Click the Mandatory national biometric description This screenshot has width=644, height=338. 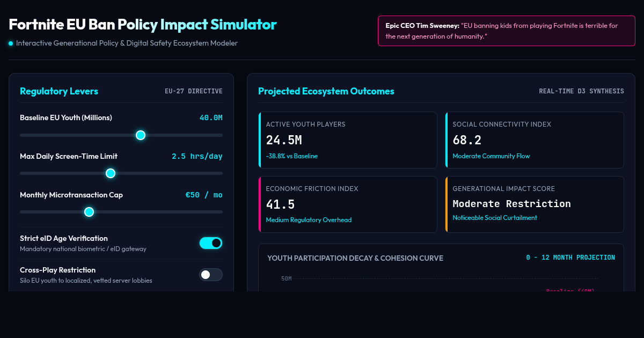pos(83,249)
